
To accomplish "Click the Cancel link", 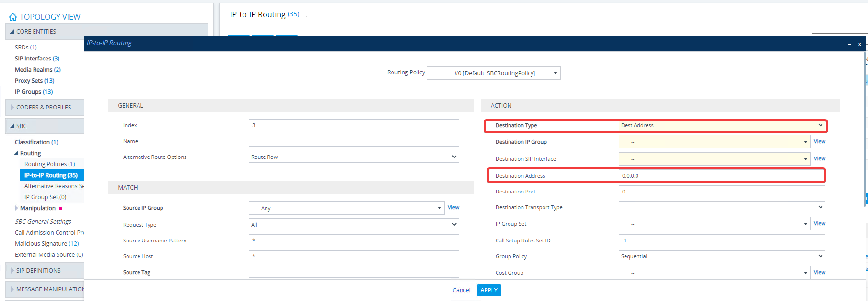I will pos(461,290).
